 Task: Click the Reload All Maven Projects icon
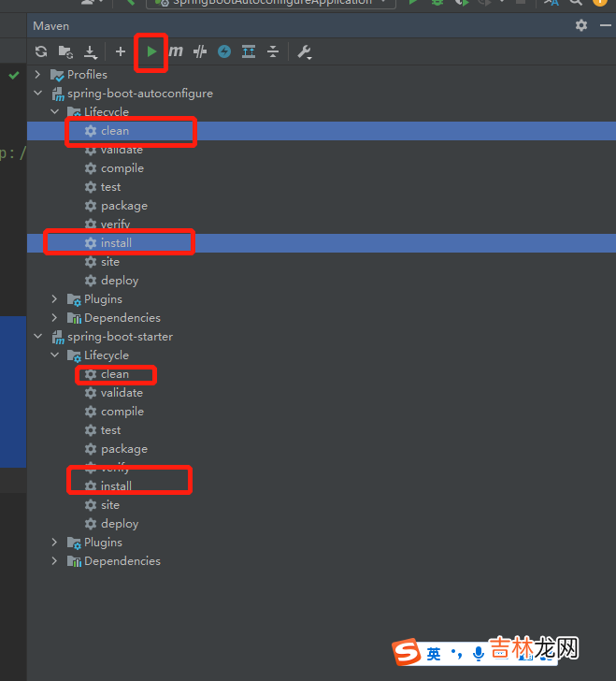[x=41, y=52]
